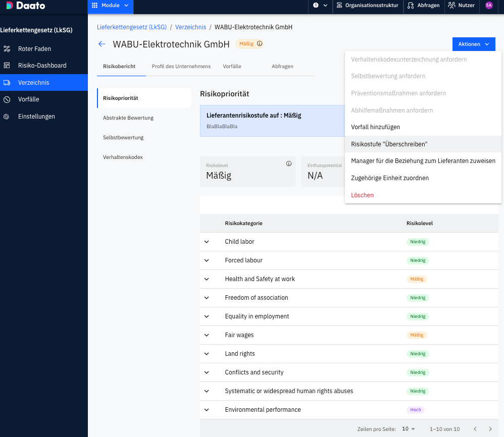Open Roter Faden in sidebar
The height and width of the screenshot is (437, 504).
(x=34, y=49)
